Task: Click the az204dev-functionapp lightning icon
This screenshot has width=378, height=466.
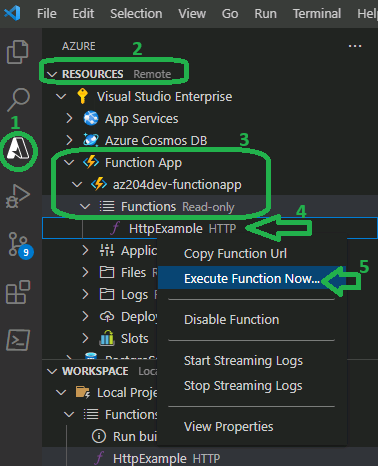Action: click(99, 184)
